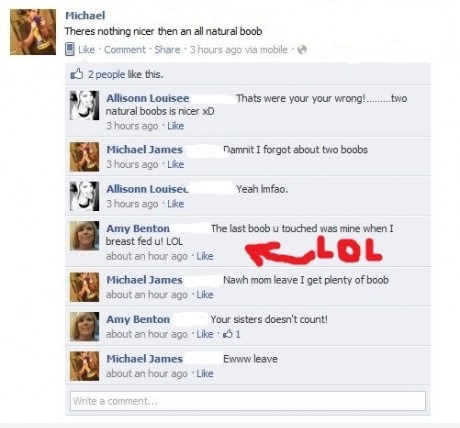Open Amy Benton's avatar on the breast fed comment
Image resolution: width=460 pixels, height=428 pixels.
pyautogui.click(x=84, y=235)
